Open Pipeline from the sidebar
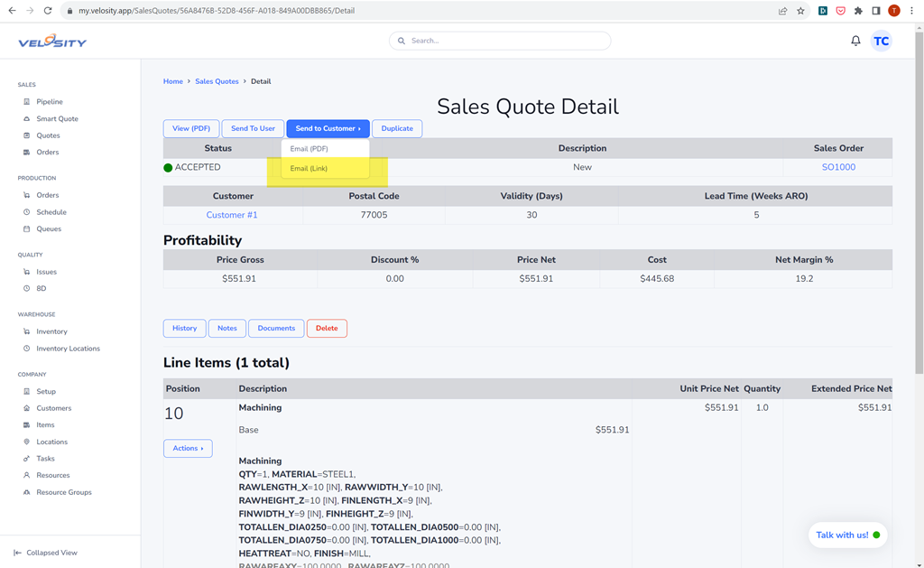Viewport: 924px width, 568px height. click(x=49, y=102)
